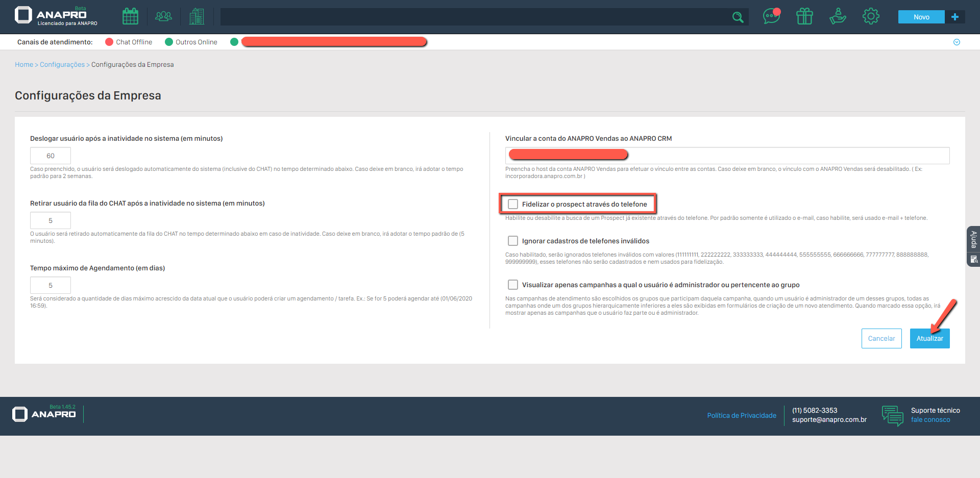This screenshot has height=478, width=980.
Task: Open the Ajuda side tab
Action: pos(973,240)
